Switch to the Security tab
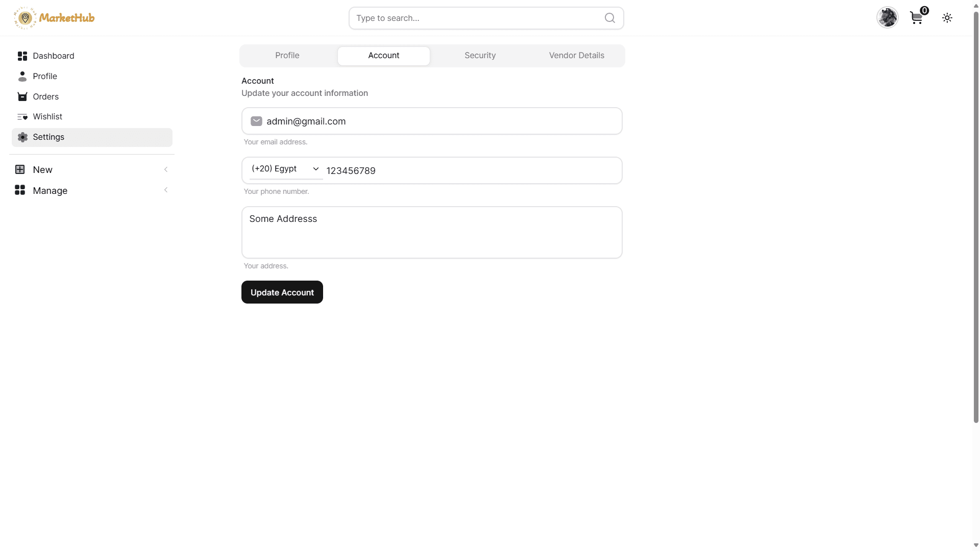Image resolution: width=980 pixels, height=551 pixels. pos(480,56)
